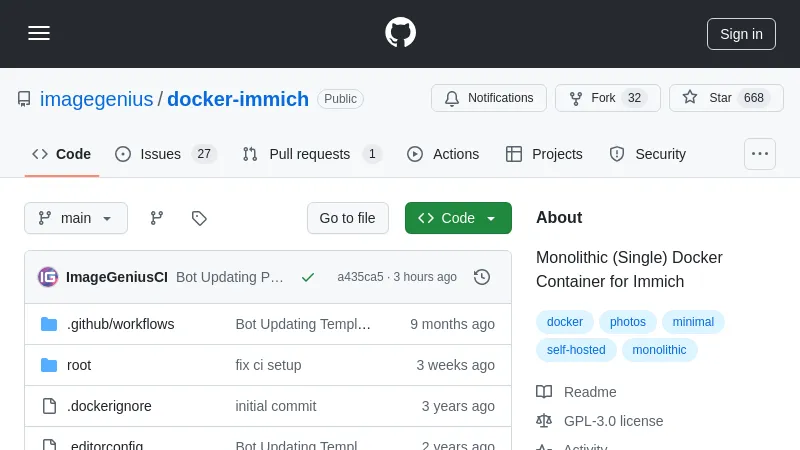Expand the green Code dropdown button
Screen dimensions: 800x450
458,218
